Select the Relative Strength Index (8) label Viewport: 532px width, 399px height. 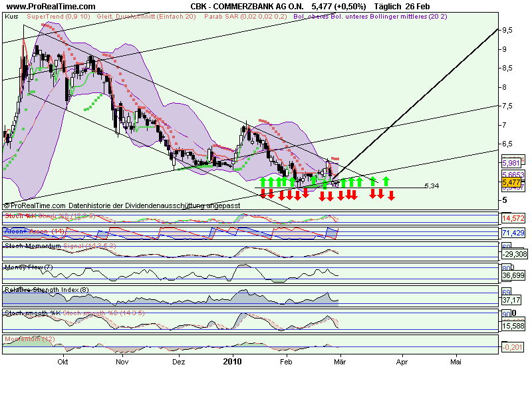pyautogui.click(x=47, y=290)
